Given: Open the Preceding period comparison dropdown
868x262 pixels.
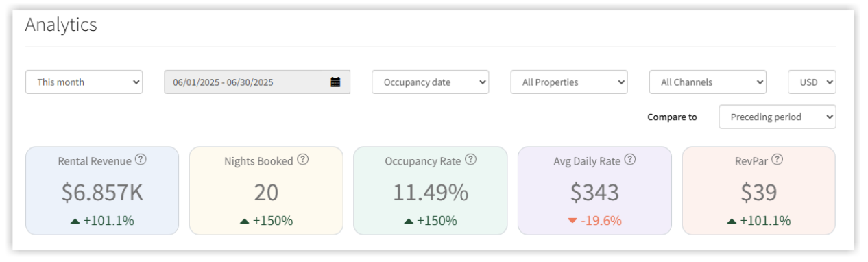Looking at the screenshot, I should tap(777, 117).
